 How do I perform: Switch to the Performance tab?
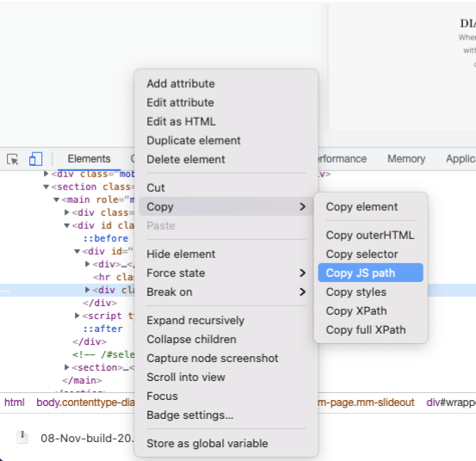(x=342, y=158)
